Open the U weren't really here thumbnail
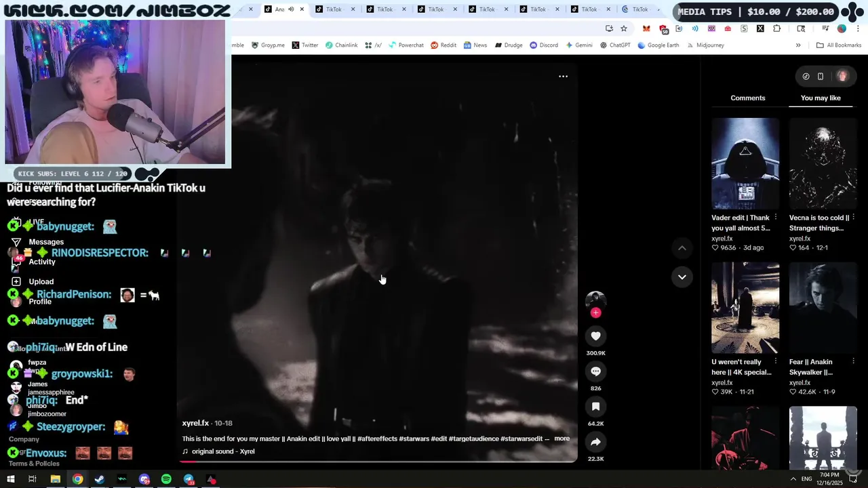This screenshot has height=488, width=868. pos(745,308)
